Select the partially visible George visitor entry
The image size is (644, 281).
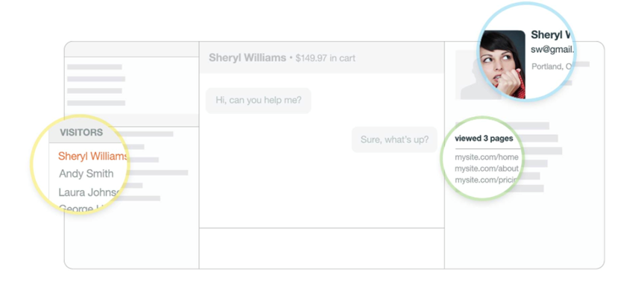tap(82, 208)
